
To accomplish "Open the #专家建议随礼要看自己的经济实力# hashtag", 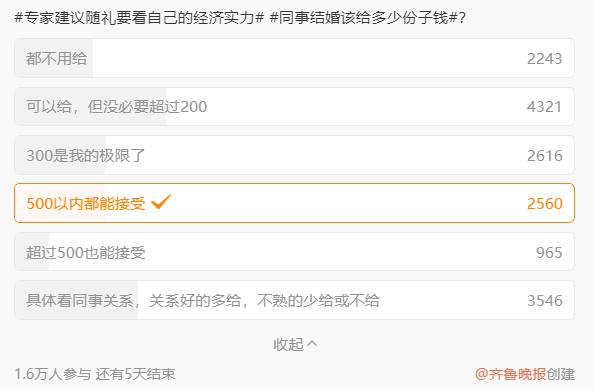I will pyautogui.click(x=139, y=18).
